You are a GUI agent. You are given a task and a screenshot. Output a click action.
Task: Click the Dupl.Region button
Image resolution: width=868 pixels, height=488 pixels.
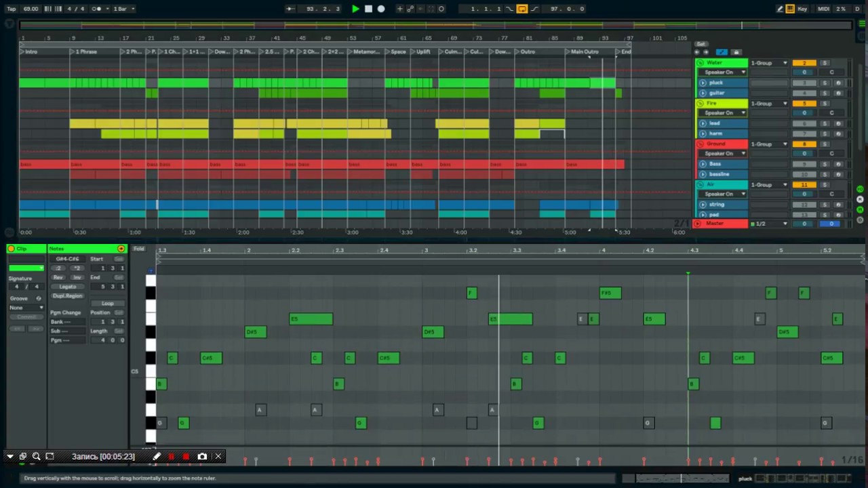pos(68,296)
